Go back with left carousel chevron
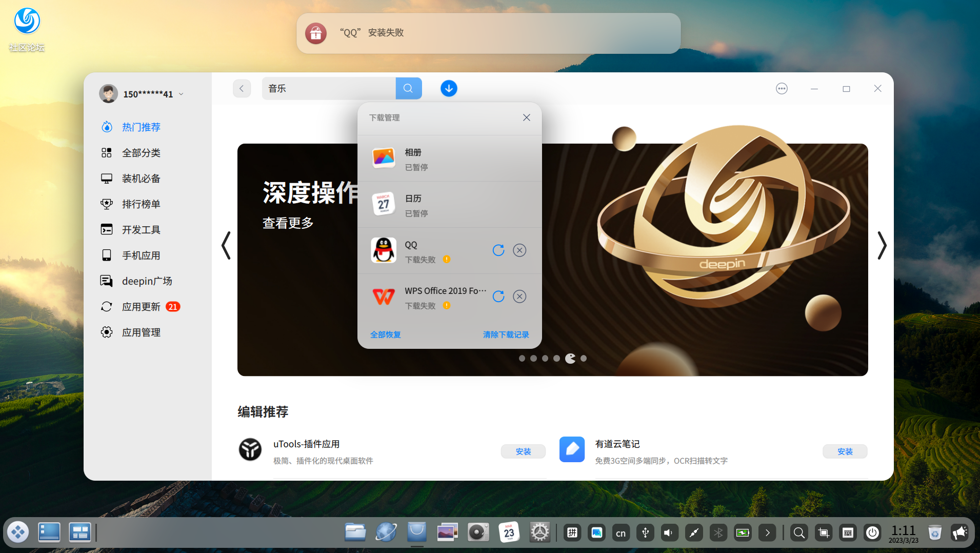The height and width of the screenshot is (553, 980). pos(226,246)
